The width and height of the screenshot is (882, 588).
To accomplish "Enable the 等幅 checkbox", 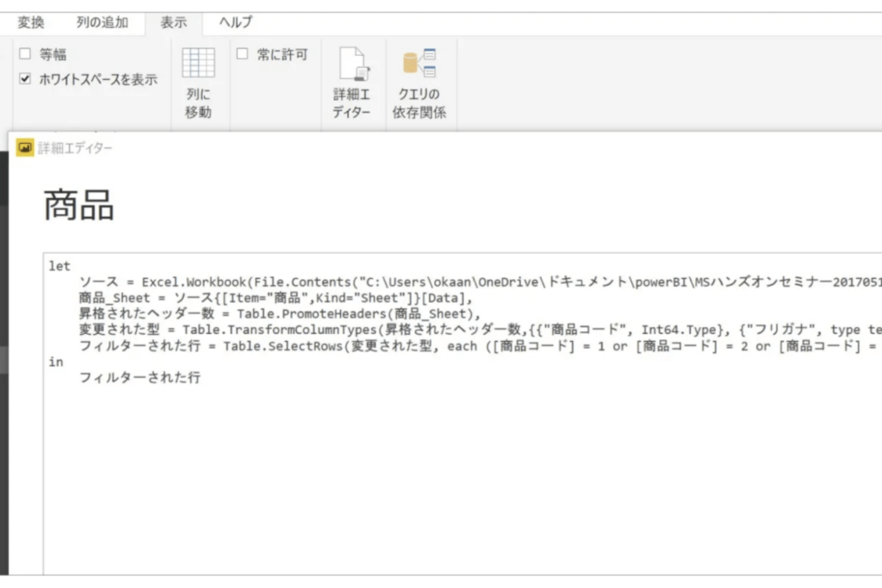I will pos(25,54).
